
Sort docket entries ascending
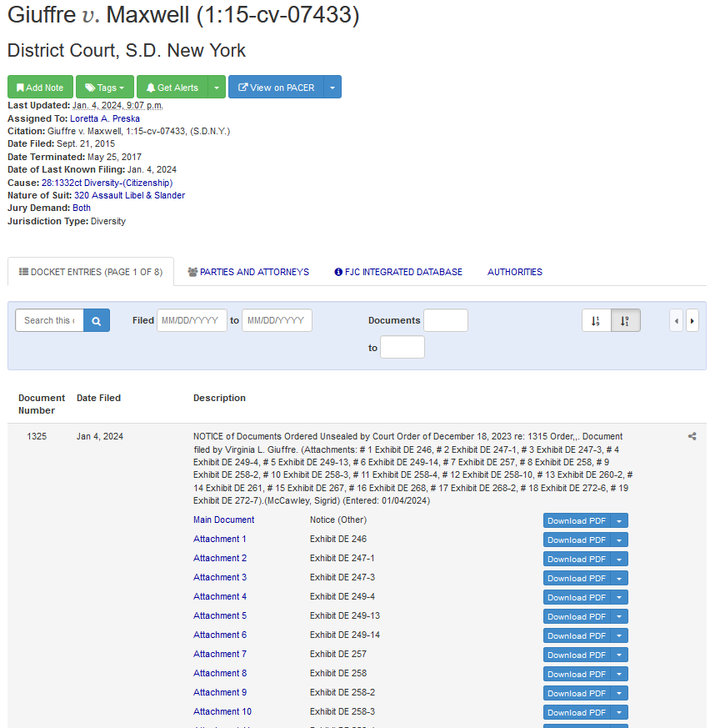(596, 320)
